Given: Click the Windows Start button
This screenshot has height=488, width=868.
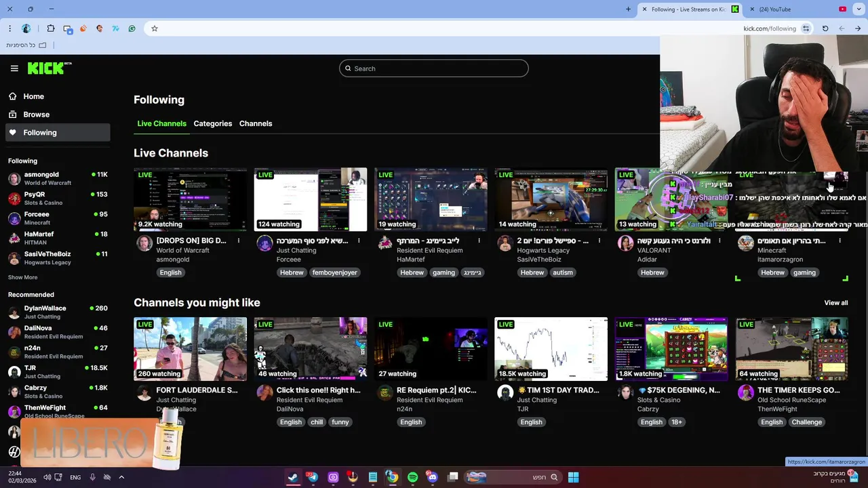Looking at the screenshot, I should pyautogui.click(x=573, y=477).
